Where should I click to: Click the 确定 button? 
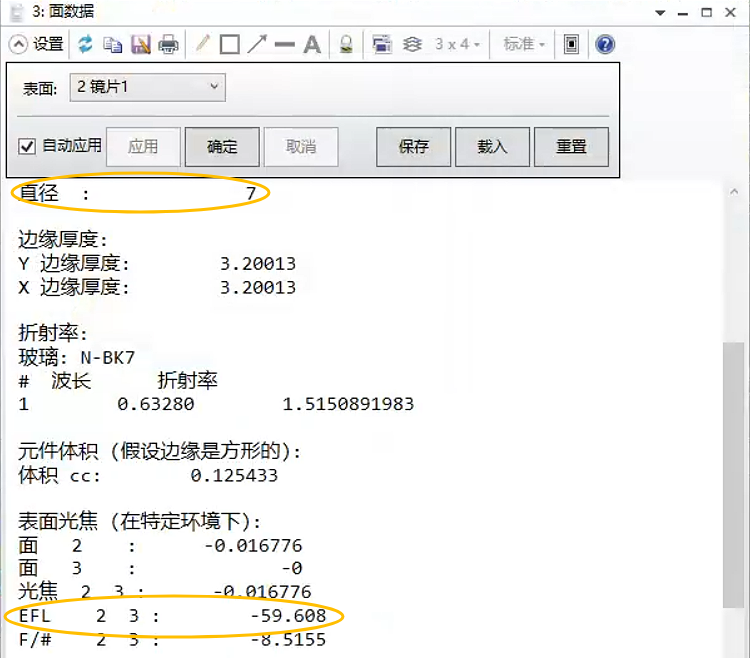(x=222, y=146)
